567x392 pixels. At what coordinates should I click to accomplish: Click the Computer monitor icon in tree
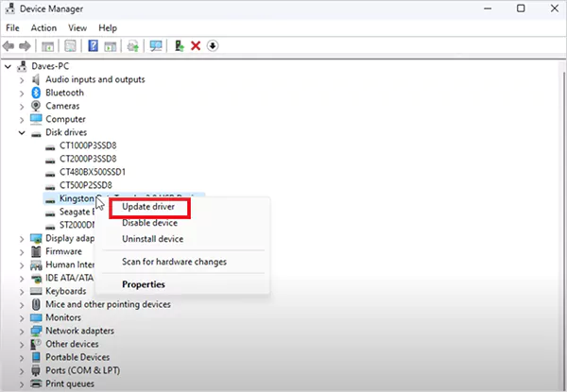pyautogui.click(x=36, y=119)
